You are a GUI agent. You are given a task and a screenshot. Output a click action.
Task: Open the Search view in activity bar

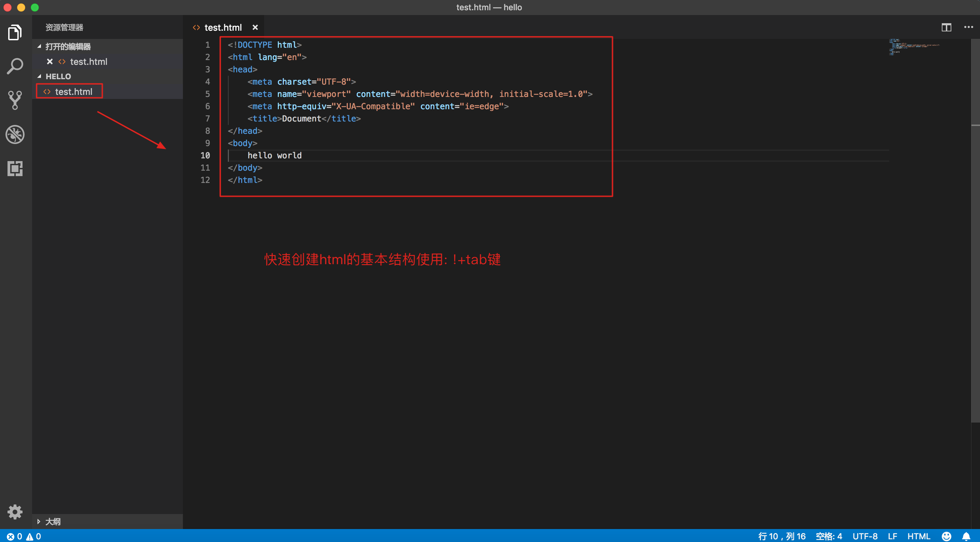point(15,66)
